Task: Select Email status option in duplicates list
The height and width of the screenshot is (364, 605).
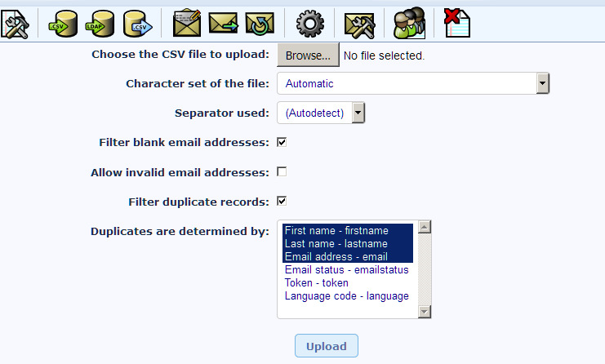Action: (x=346, y=269)
